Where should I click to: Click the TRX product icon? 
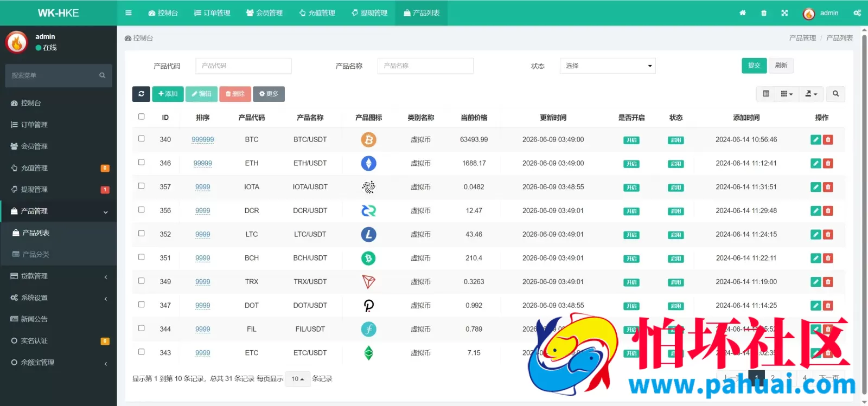(x=369, y=282)
